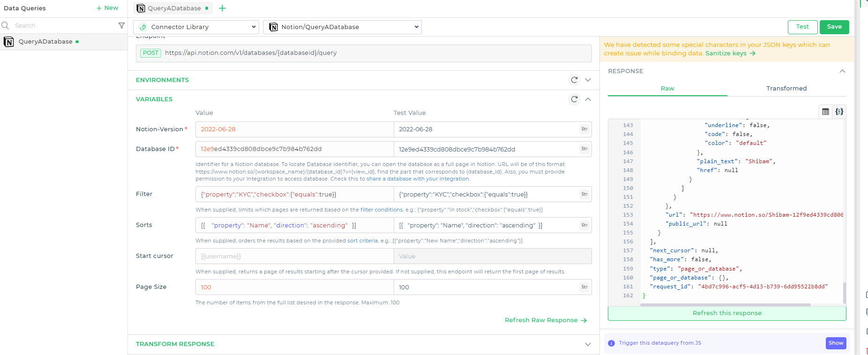
Task: Click the response vertical scrollbar
Action: (x=845, y=293)
